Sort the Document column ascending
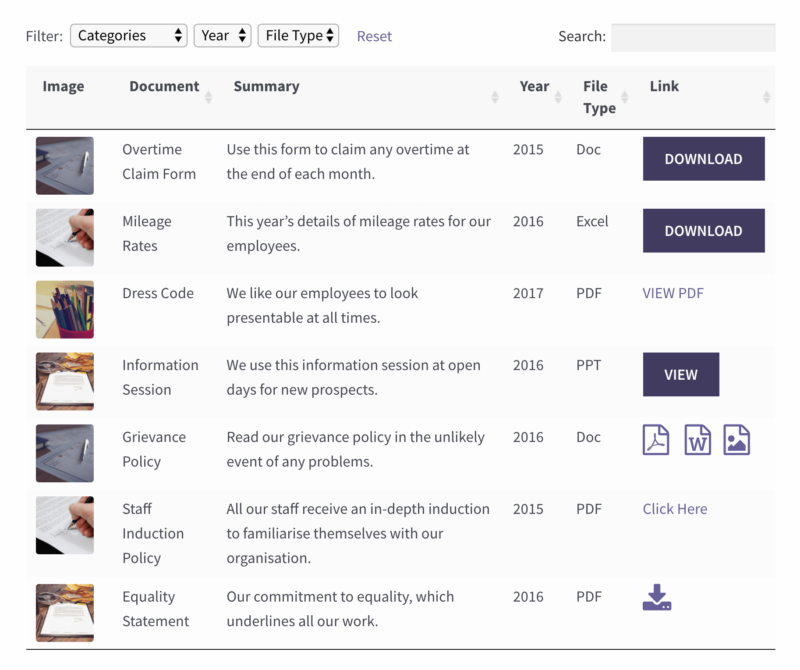The height and width of the screenshot is (670, 800). (x=207, y=96)
